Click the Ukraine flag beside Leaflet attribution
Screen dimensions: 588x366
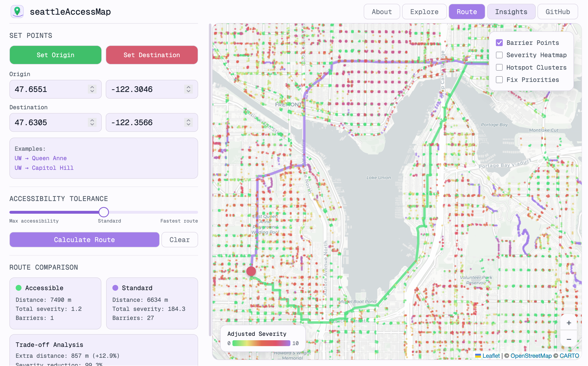[478, 356]
